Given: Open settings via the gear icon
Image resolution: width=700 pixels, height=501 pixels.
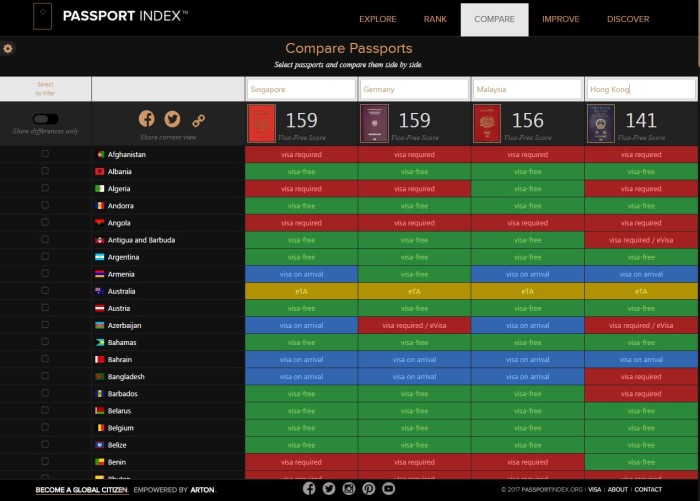Looking at the screenshot, I should click(8, 48).
